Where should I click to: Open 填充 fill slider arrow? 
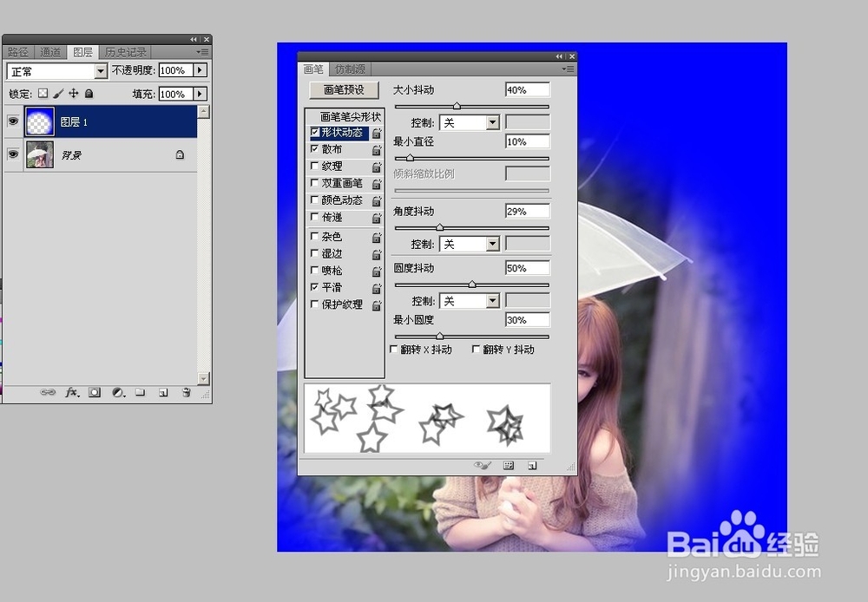pyautogui.click(x=200, y=94)
